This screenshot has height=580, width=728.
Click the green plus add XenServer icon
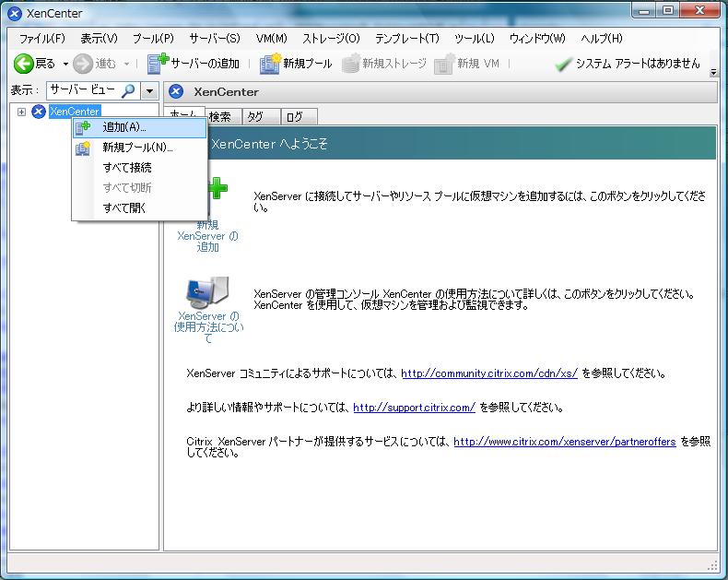(217, 188)
